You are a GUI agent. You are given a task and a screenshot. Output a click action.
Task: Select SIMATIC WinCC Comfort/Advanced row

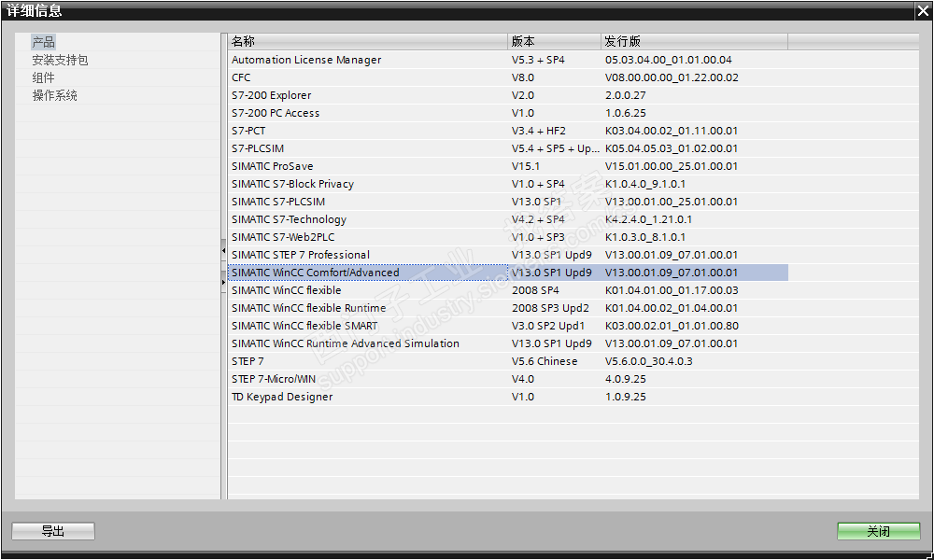point(508,273)
